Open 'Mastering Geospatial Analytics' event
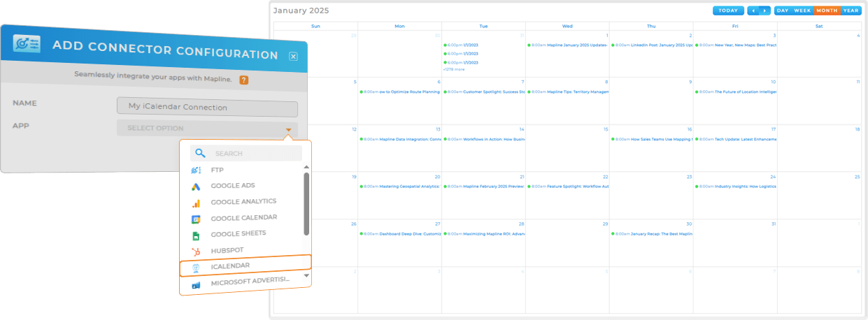 [399, 187]
